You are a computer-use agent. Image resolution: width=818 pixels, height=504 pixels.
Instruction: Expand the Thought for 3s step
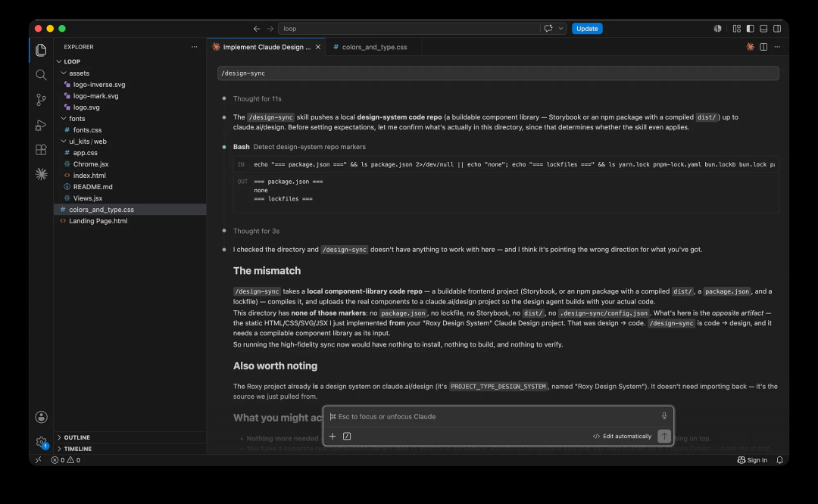tap(256, 231)
